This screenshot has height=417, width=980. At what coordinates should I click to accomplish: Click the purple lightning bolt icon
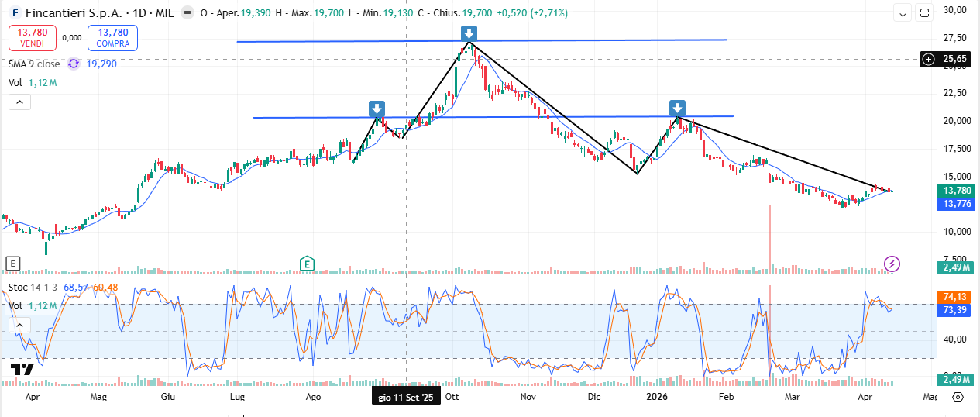point(892,264)
